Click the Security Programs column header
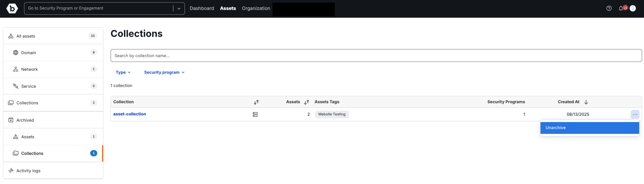The width and height of the screenshot is (644, 184). (506, 102)
